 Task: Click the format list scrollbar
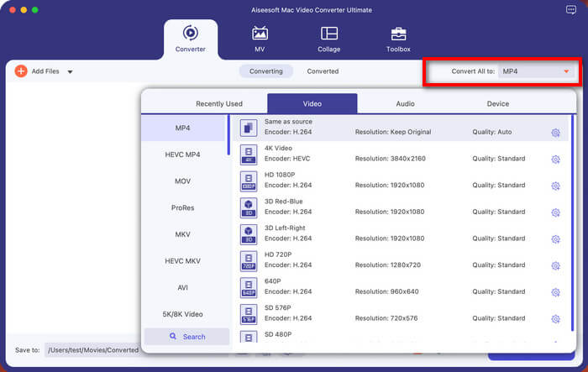[x=228, y=135]
